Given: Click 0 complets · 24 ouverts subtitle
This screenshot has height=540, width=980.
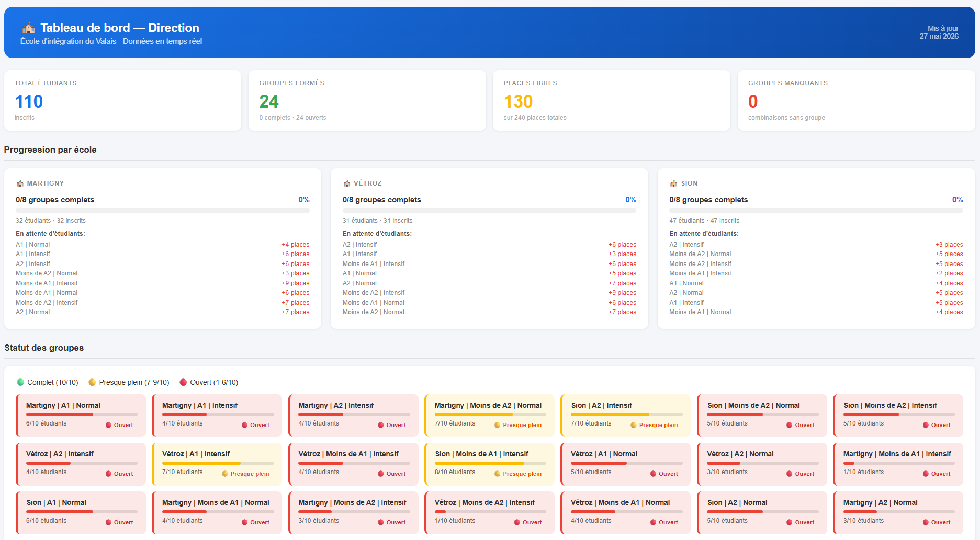Looking at the screenshot, I should [x=292, y=118].
